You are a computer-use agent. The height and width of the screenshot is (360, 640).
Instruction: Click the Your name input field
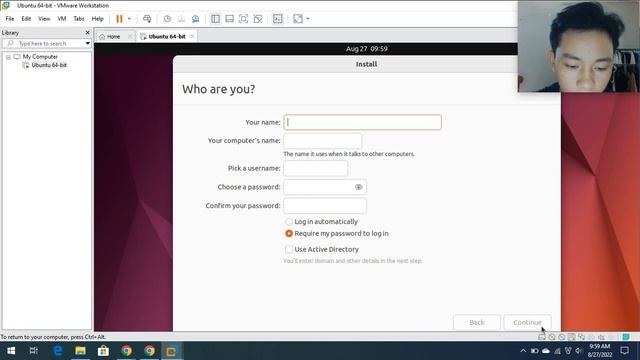[x=362, y=122]
